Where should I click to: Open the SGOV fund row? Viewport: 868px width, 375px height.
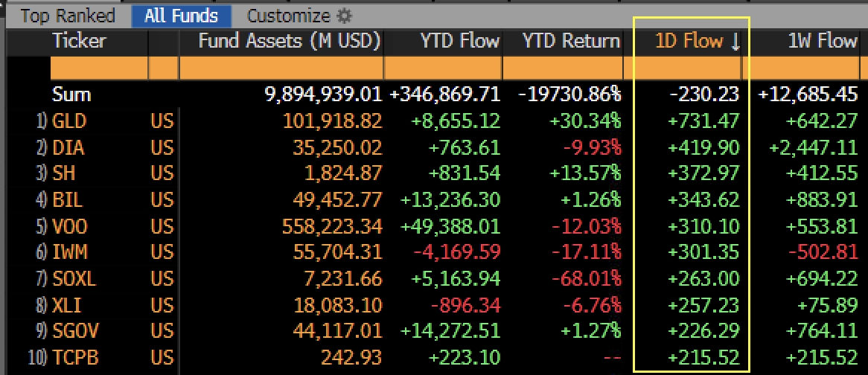[x=74, y=331]
